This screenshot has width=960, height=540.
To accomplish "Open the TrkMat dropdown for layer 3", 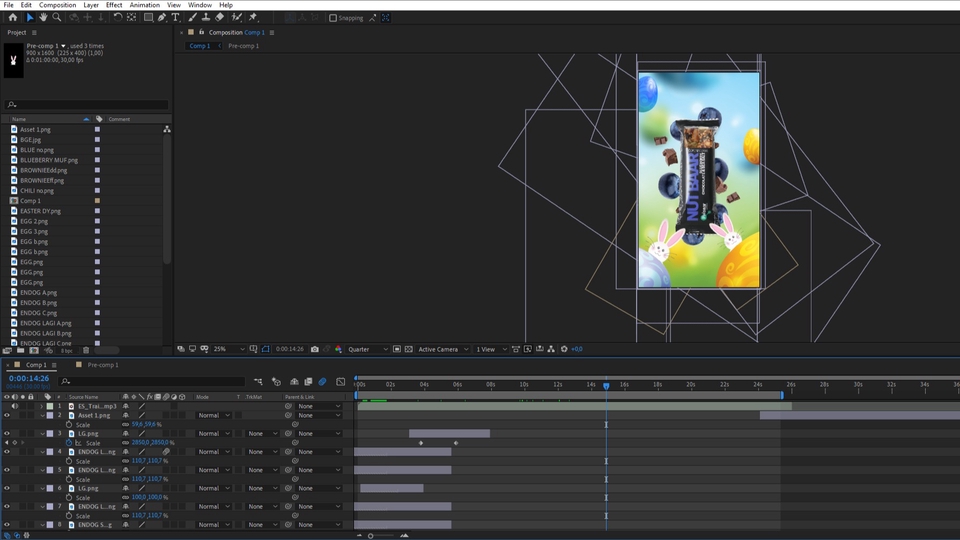I will (263, 433).
